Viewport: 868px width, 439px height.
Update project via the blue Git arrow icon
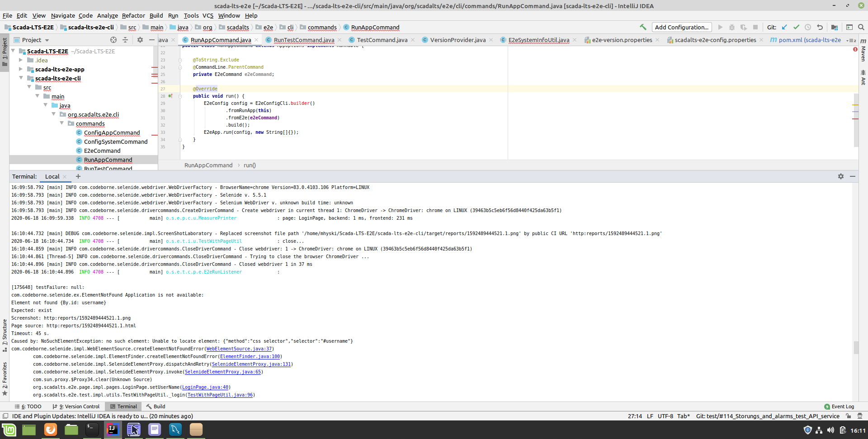click(x=784, y=27)
